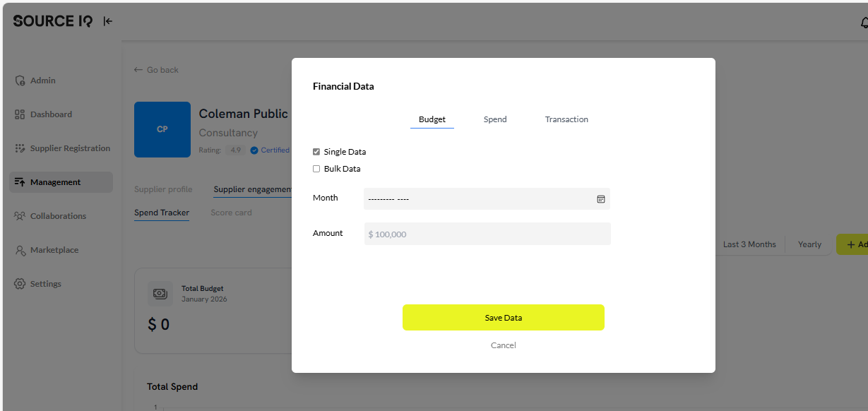Open the Month date picker calendar

(601, 199)
